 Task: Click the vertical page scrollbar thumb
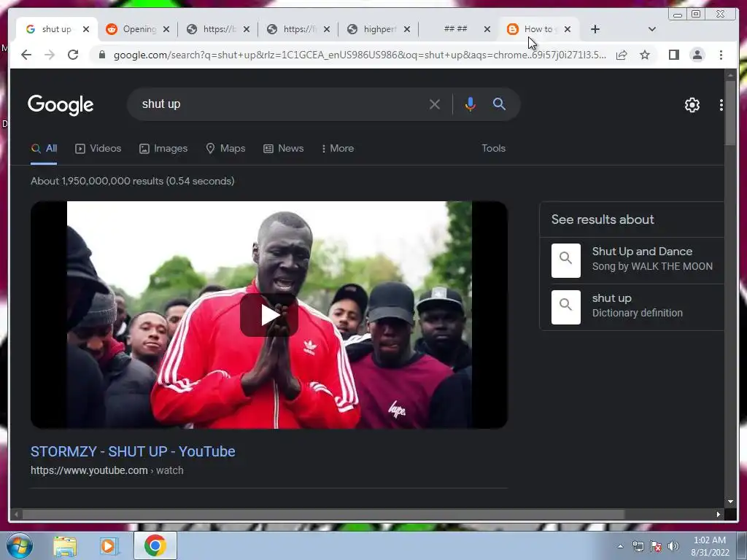point(730,113)
